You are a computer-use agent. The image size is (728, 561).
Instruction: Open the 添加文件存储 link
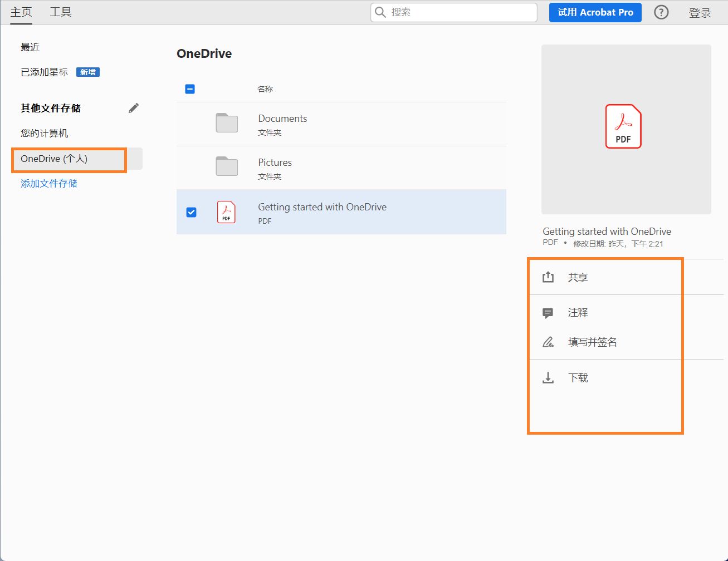tap(50, 183)
